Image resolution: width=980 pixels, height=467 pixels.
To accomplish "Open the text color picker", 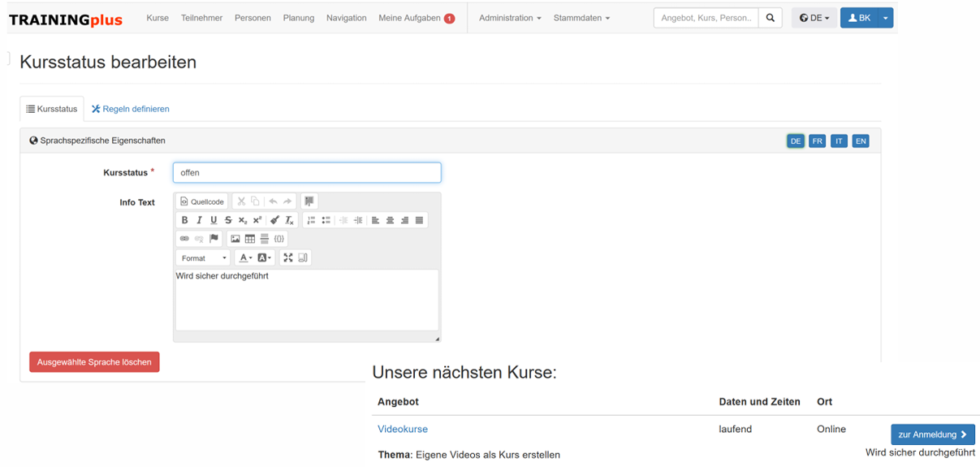I will point(244,258).
